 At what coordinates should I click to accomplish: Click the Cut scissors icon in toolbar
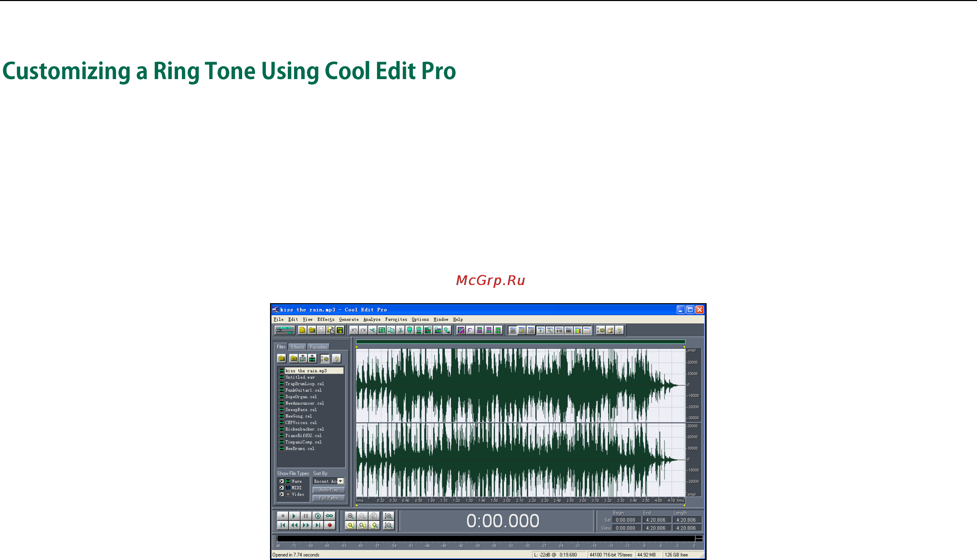(400, 330)
